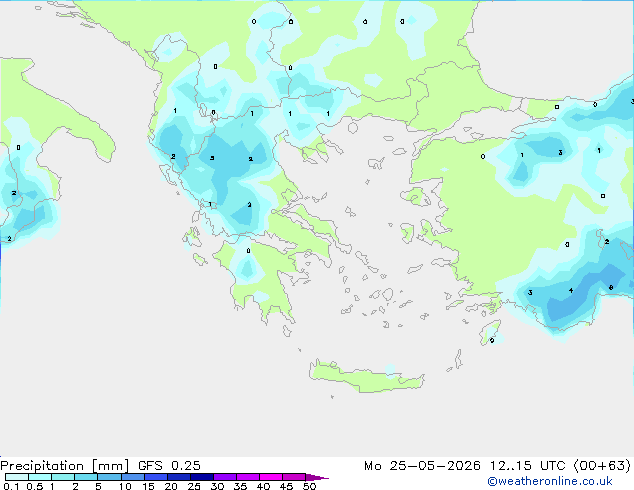634x490 pixels.
Task: Click the '30' legend scale label
Action: 217,486
